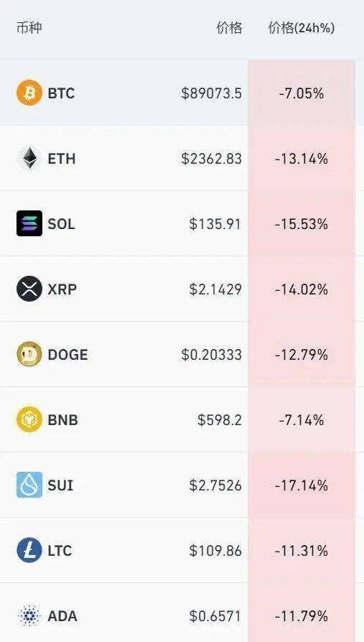
Task: Click ETH price $2362.83
Action: [211, 159]
